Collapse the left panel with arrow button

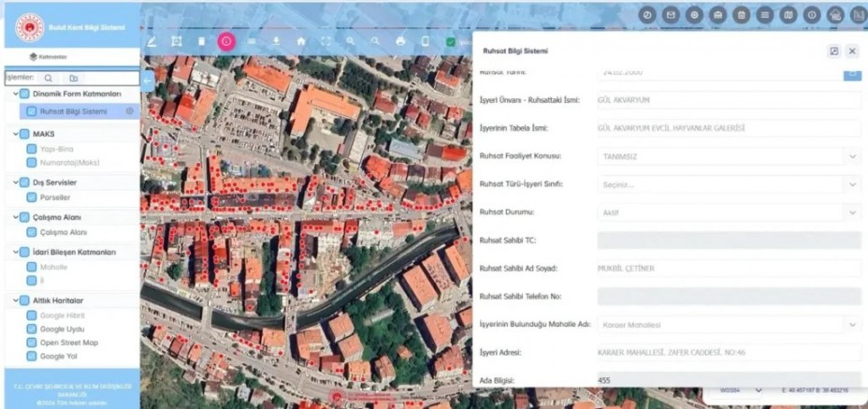pyautogui.click(x=147, y=80)
